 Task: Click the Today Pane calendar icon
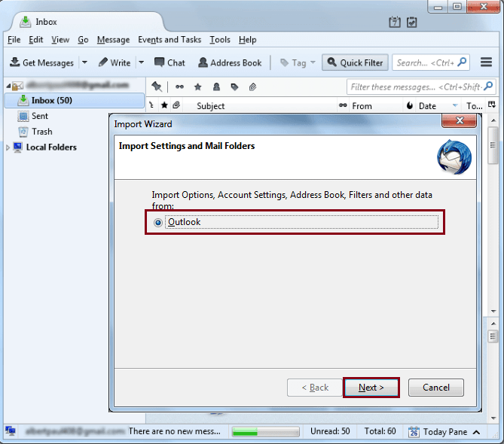(414, 432)
